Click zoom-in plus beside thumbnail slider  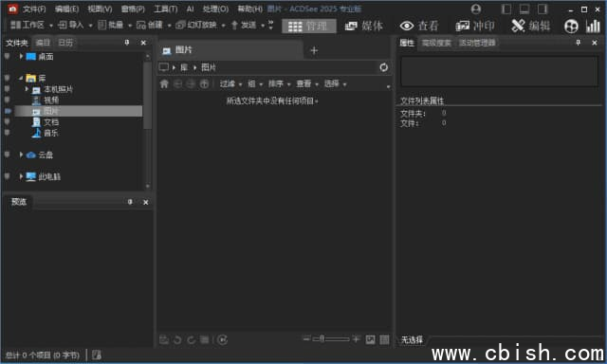click(357, 339)
